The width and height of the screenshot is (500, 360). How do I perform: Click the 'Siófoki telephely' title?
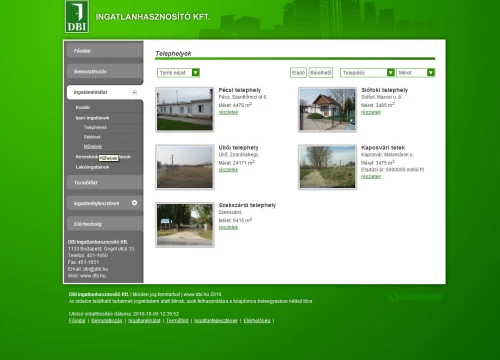pos(385,90)
